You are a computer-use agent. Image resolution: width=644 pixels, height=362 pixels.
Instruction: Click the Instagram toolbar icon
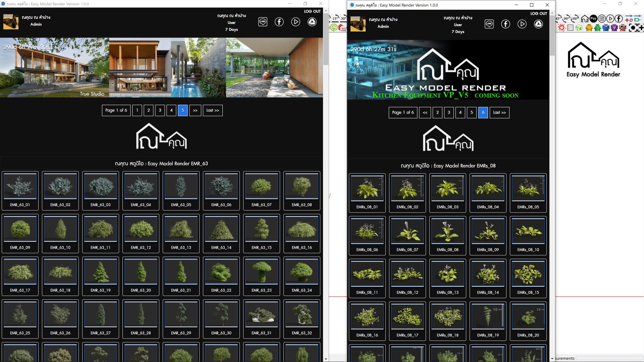pyautogui.click(x=602, y=18)
